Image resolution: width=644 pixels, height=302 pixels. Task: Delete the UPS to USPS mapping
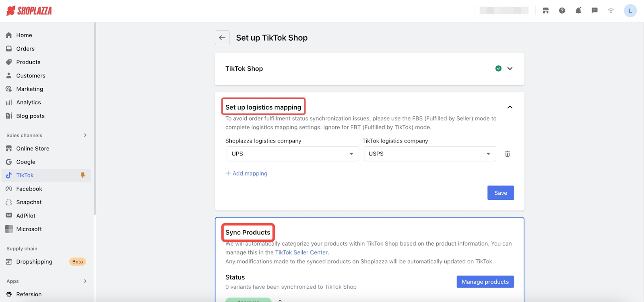point(508,154)
